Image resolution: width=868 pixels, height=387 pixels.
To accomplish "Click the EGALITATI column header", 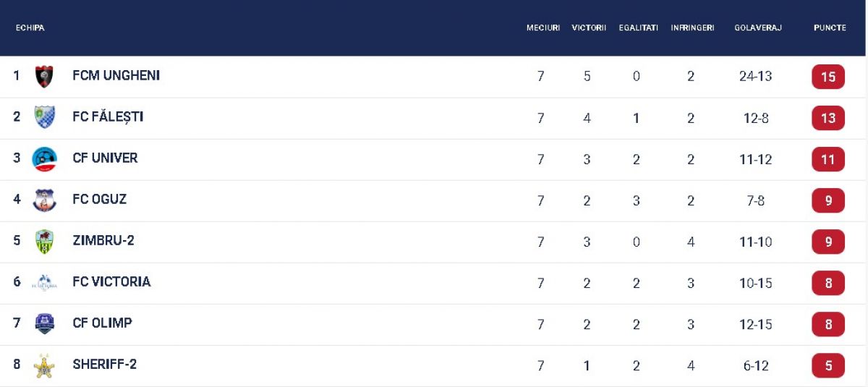I will 638,28.
